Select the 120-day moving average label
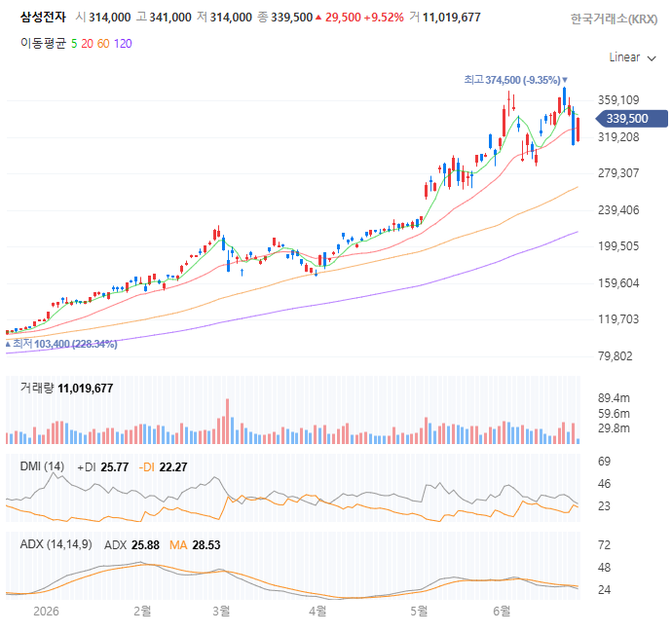Viewport: 672px width, 632px height. pyautogui.click(x=123, y=44)
